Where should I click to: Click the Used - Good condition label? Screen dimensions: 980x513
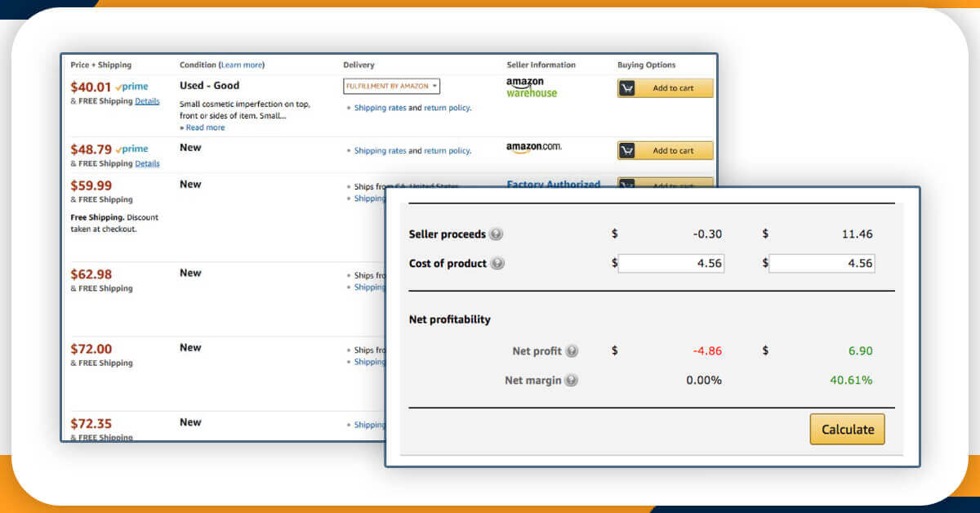(209, 86)
